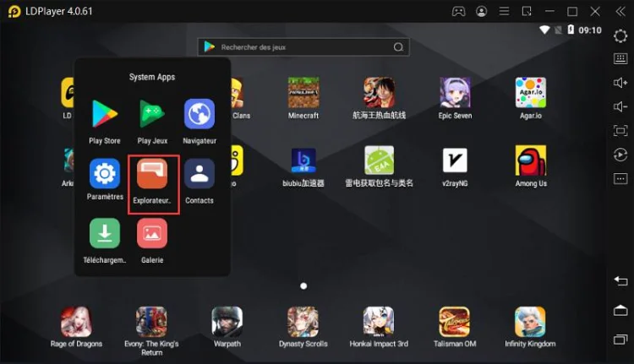
Task: Open the Galerie app
Action: [152, 233]
